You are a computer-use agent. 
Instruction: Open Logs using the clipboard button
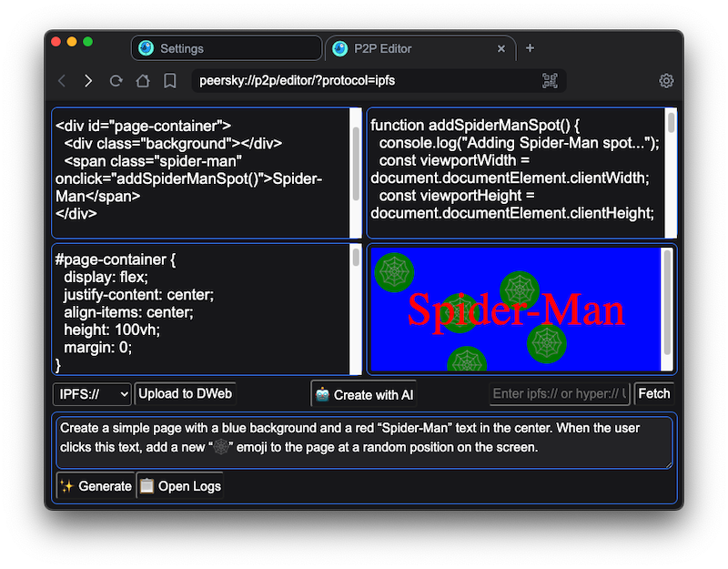pos(180,486)
